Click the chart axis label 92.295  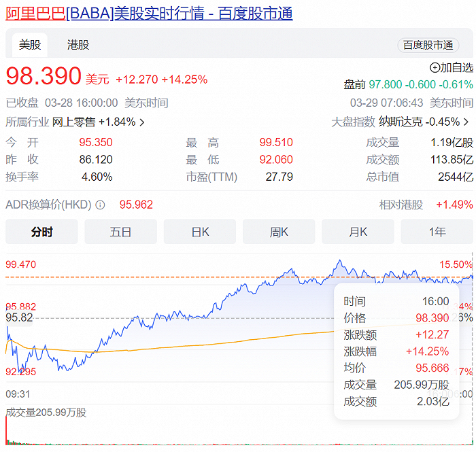pyautogui.click(x=20, y=372)
